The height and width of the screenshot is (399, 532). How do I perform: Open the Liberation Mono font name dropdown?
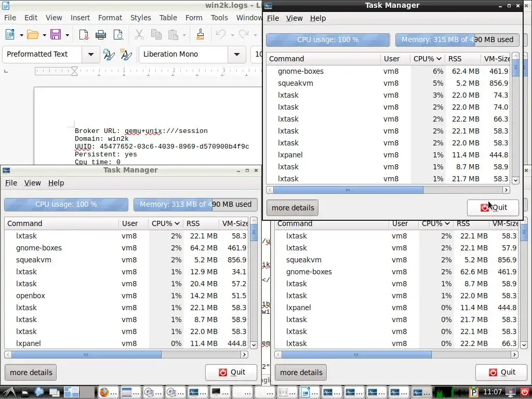pyautogui.click(x=236, y=54)
